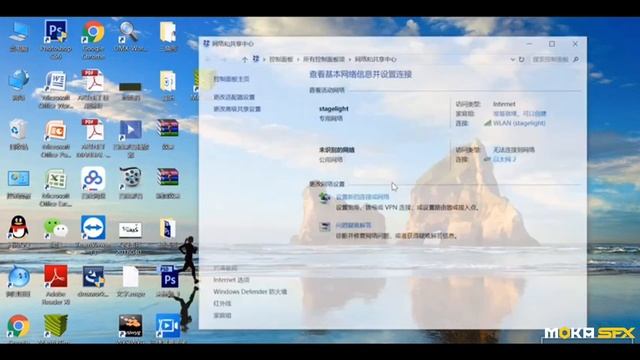The height and width of the screenshot is (360, 640).
Task: Open the blue play-button video player shortcut
Action: [131, 131]
